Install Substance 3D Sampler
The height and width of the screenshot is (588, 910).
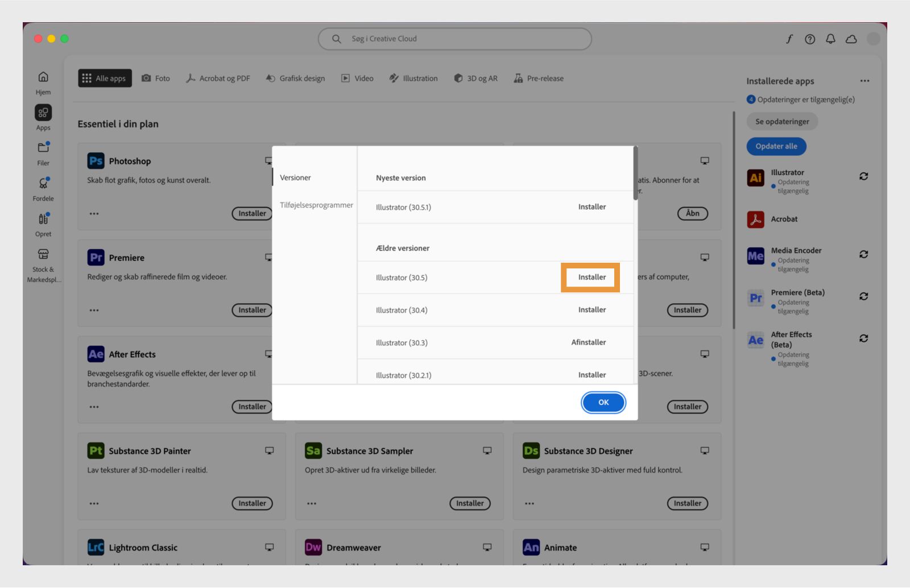pos(470,503)
